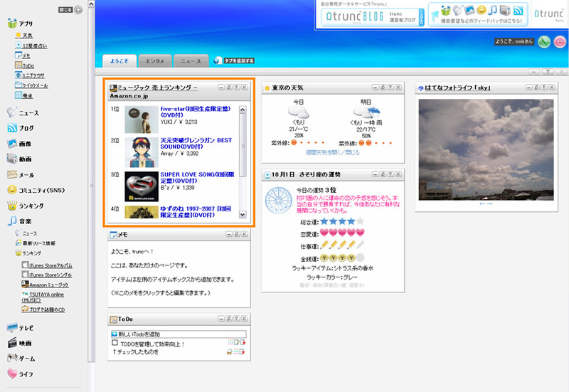Viewport: 569px width, 392px height.
Task: Click the crown icon beside top-level ランキング
Action: [x=12, y=206]
